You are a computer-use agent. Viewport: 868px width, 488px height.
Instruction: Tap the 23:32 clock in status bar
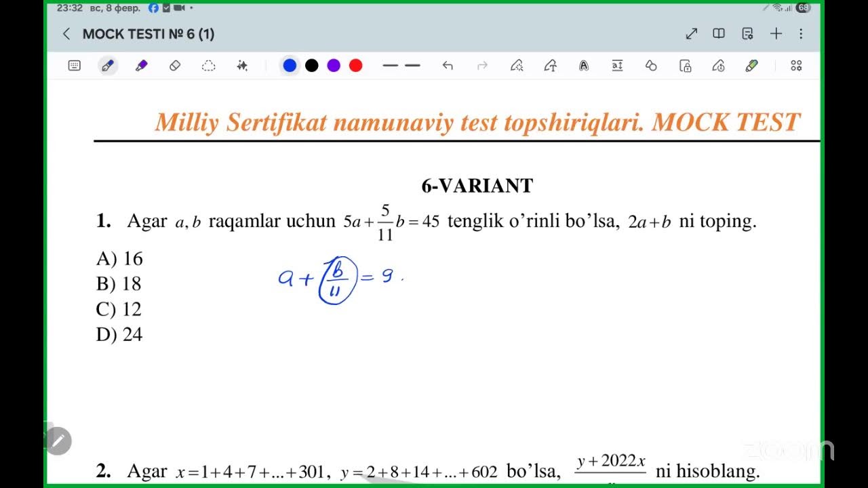point(69,8)
